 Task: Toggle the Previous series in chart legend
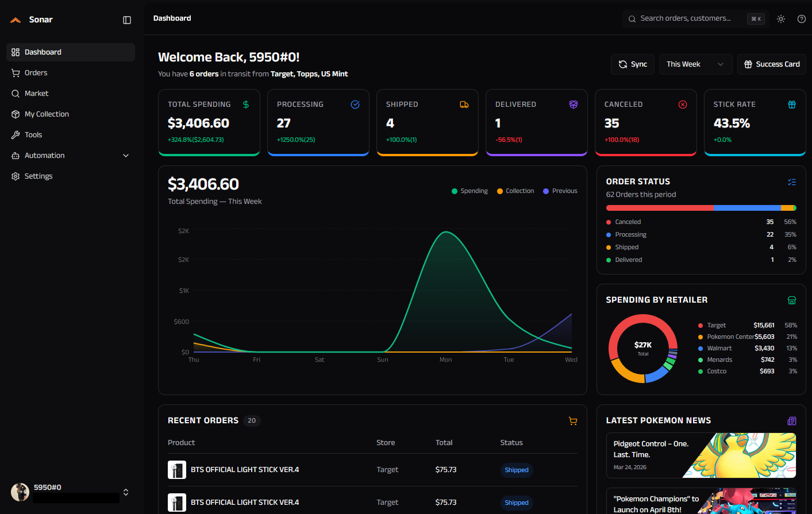tap(560, 191)
